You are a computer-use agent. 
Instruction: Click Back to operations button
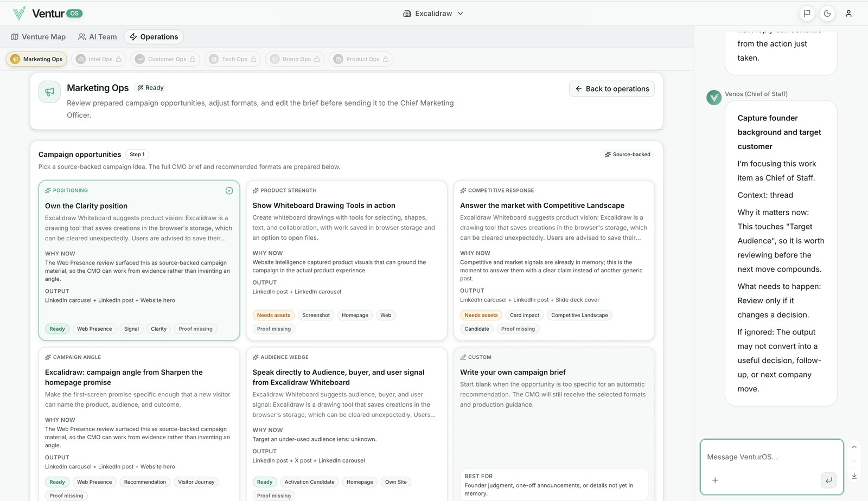pos(612,89)
